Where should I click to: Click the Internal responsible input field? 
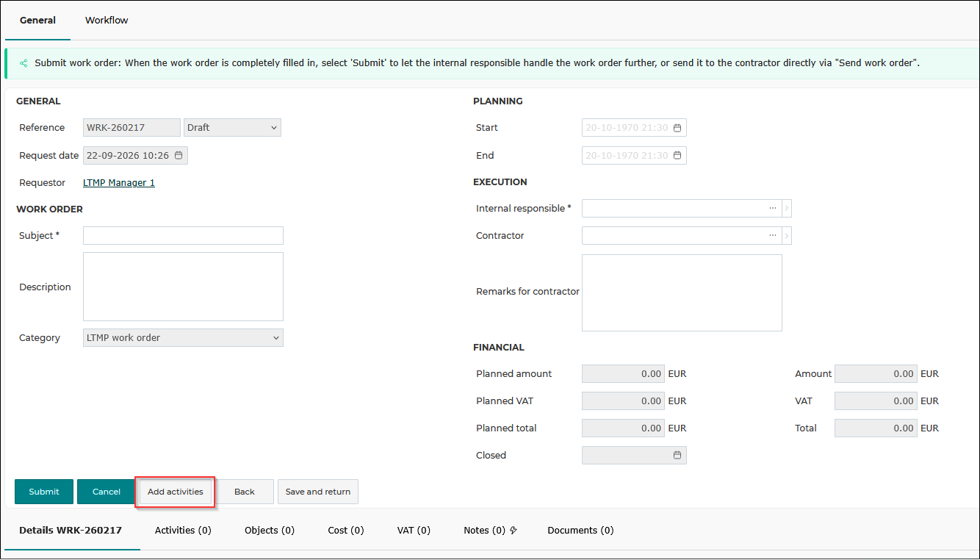pyautogui.click(x=682, y=209)
